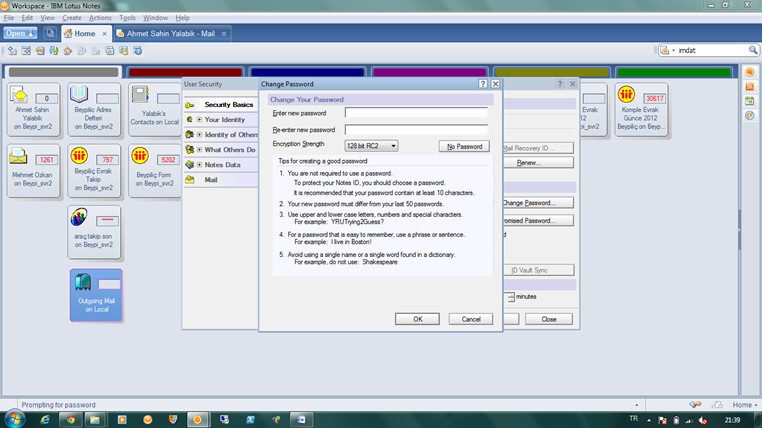The width and height of the screenshot is (762, 428).
Task: Click the Enter new password field
Action: tap(416, 113)
